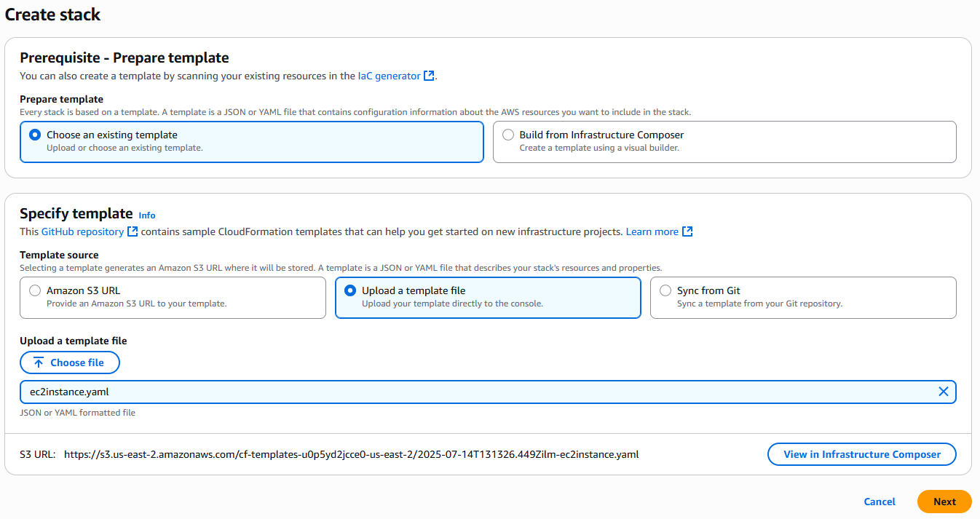Click 'JSON or YAML formatted file' hint

(x=78, y=413)
